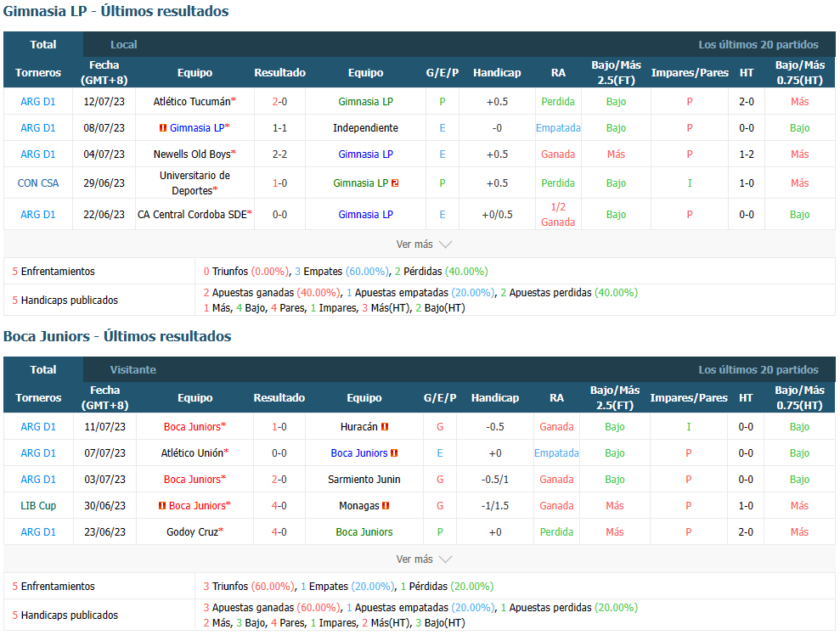840x635 pixels.
Task: Click HT score 1-2 in Newells row
Action: (x=747, y=155)
